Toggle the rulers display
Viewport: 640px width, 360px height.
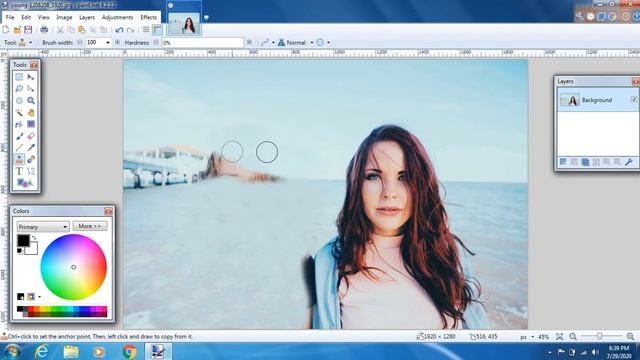click(157, 30)
